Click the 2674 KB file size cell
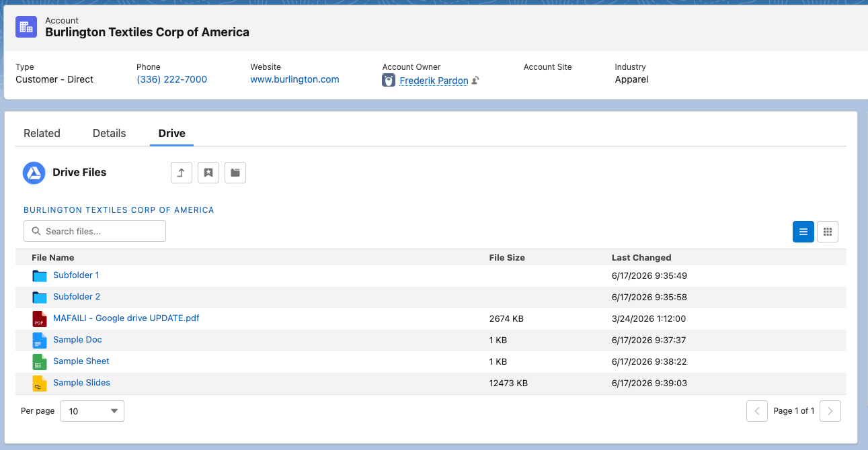The width and height of the screenshot is (868, 450). pos(506,319)
